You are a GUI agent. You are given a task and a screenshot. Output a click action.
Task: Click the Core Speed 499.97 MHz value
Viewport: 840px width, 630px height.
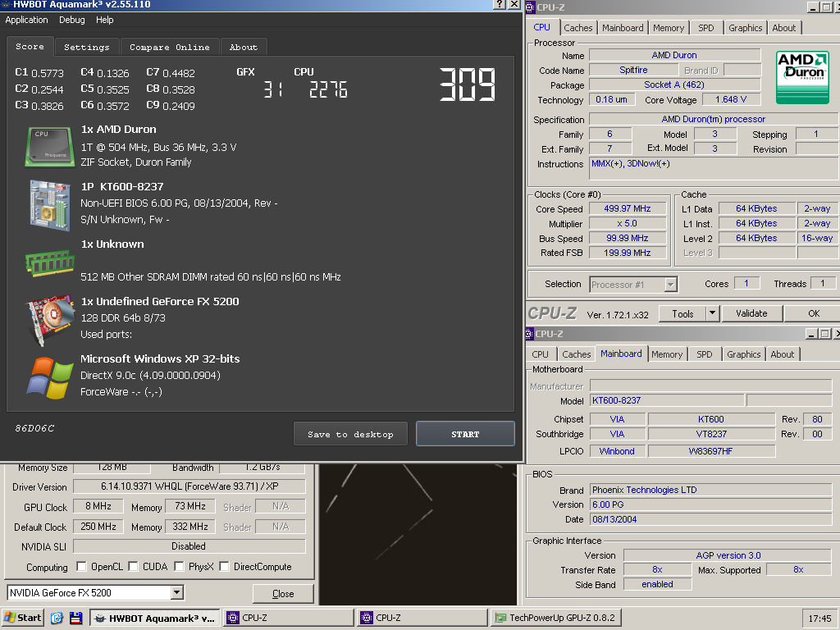point(628,208)
